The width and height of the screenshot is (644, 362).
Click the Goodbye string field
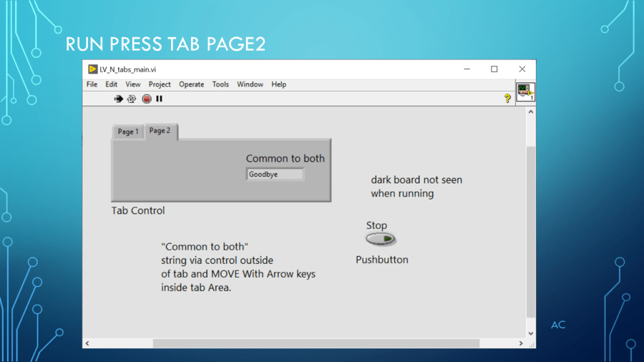click(x=275, y=174)
